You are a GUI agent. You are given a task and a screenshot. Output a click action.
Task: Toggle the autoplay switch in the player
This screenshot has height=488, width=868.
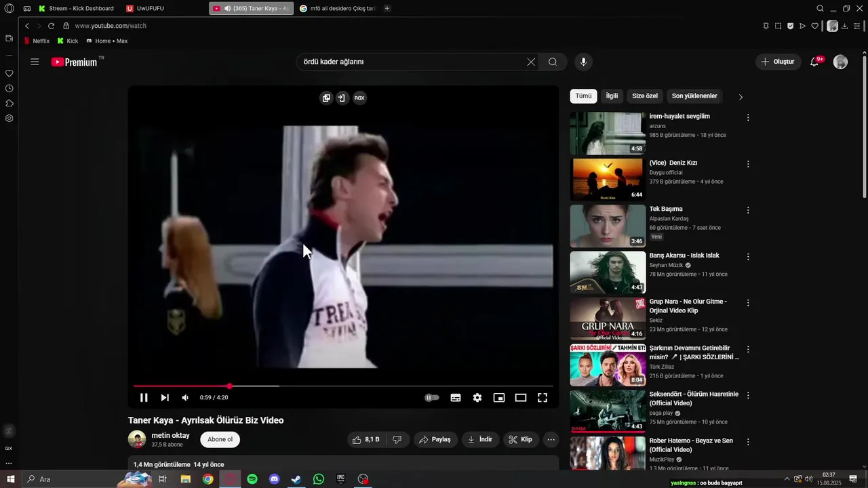click(432, 398)
